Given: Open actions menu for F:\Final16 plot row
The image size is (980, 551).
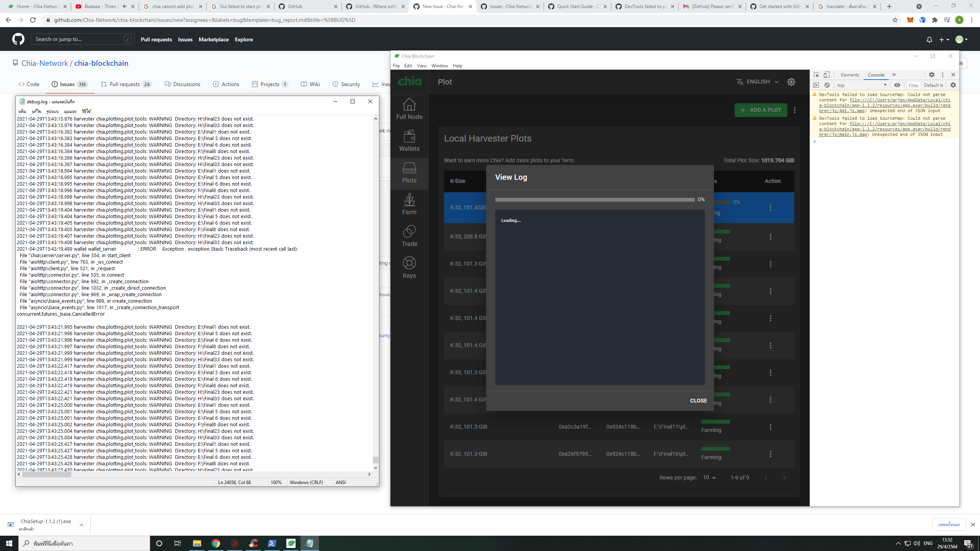Looking at the screenshot, I should click(x=770, y=454).
